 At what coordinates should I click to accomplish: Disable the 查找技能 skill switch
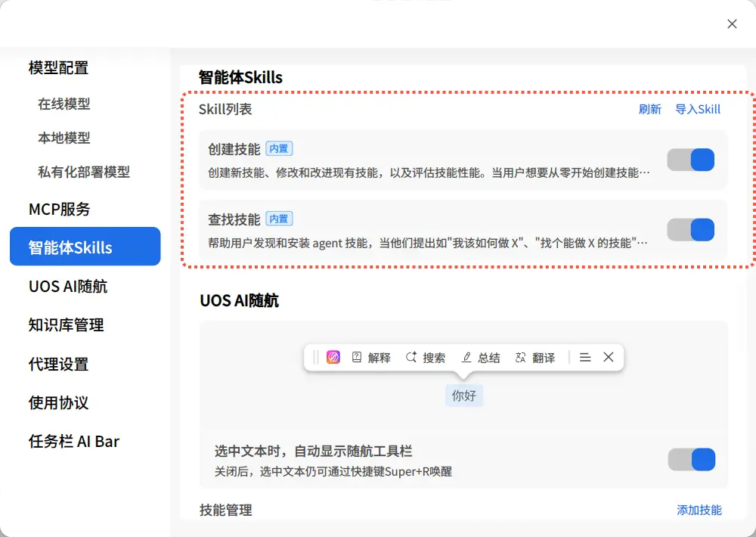pyautogui.click(x=690, y=229)
